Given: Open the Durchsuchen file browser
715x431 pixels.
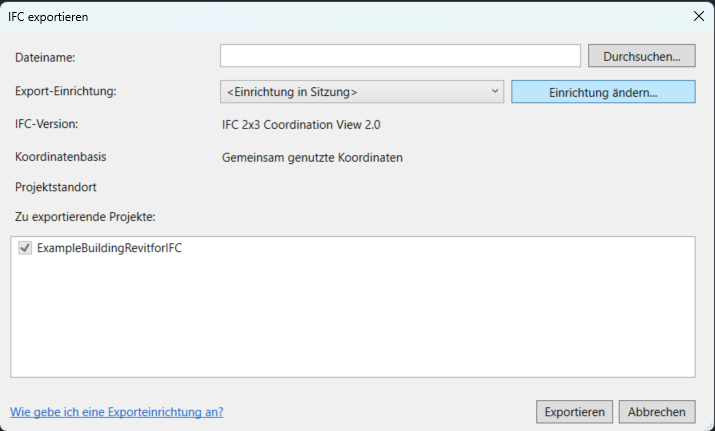Looking at the screenshot, I should coord(641,56).
